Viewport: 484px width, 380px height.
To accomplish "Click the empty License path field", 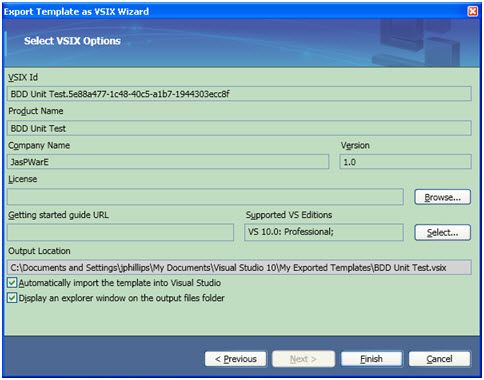I will tap(205, 197).
